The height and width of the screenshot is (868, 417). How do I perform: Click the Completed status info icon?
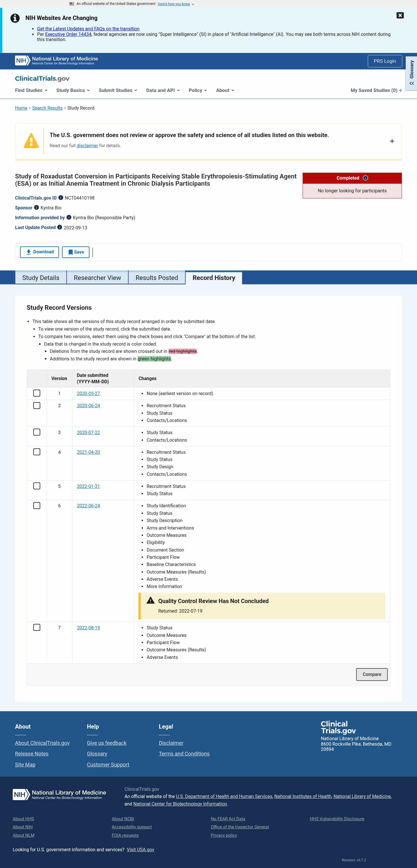pos(365,178)
